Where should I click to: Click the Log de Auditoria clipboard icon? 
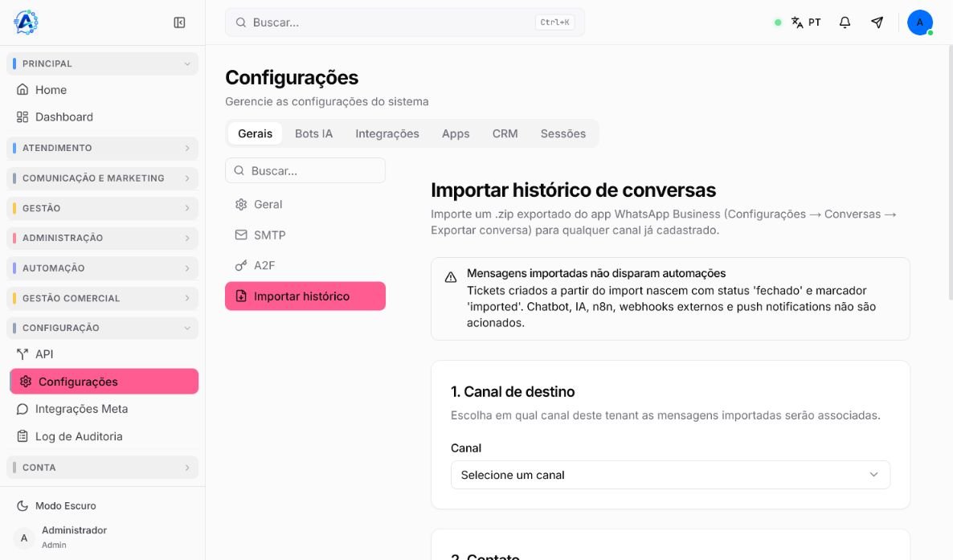pos(22,436)
